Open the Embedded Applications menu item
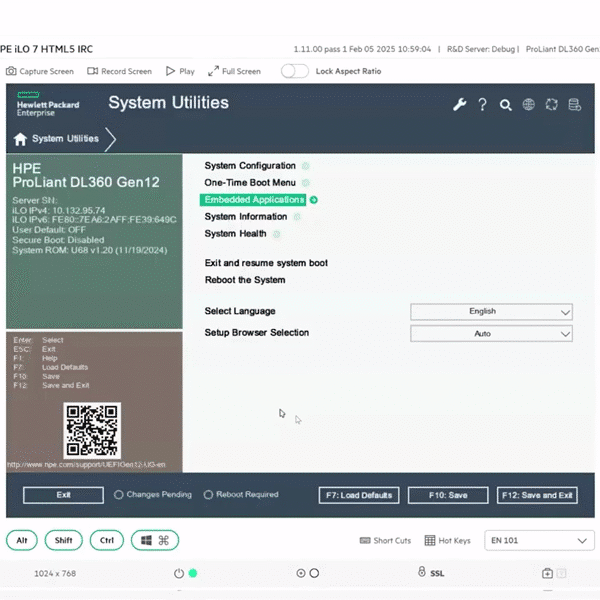This screenshot has width=600, height=600. coord(254,200)
